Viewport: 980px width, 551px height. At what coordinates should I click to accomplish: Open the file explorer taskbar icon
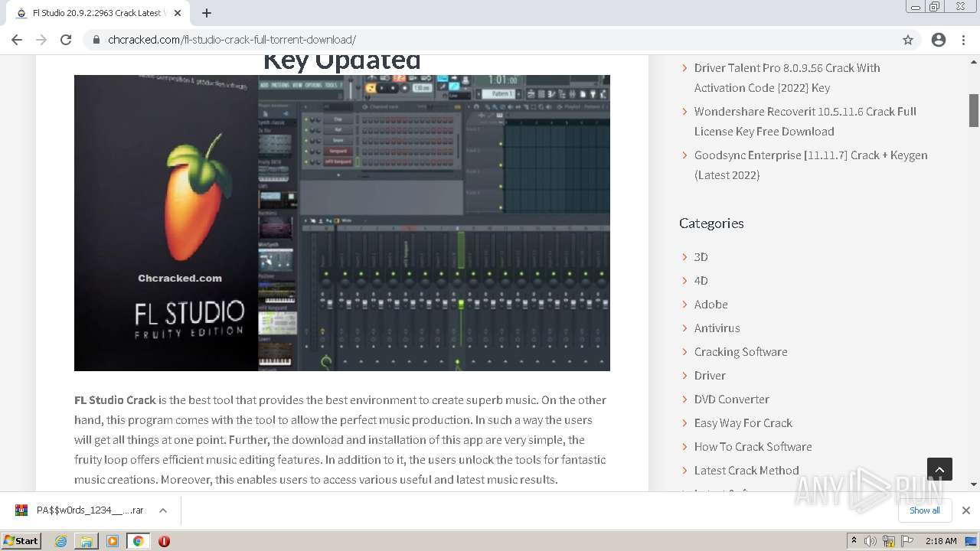(87, 541)
